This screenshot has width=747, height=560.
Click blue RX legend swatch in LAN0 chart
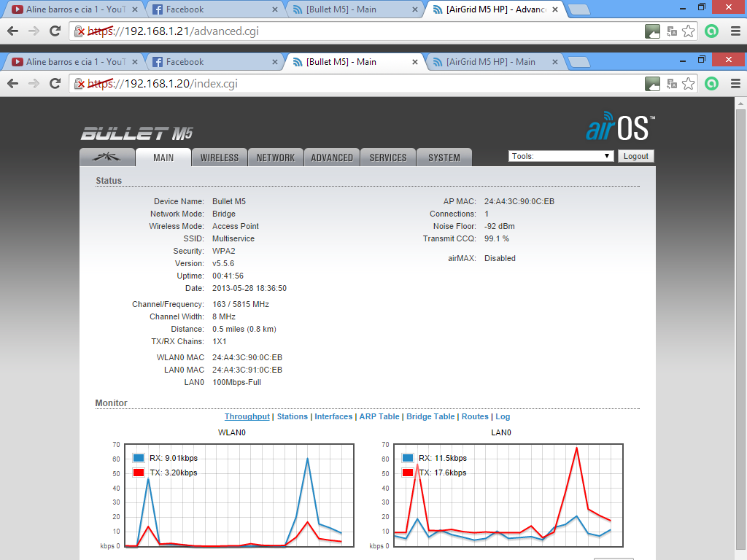tap(408, 458)
